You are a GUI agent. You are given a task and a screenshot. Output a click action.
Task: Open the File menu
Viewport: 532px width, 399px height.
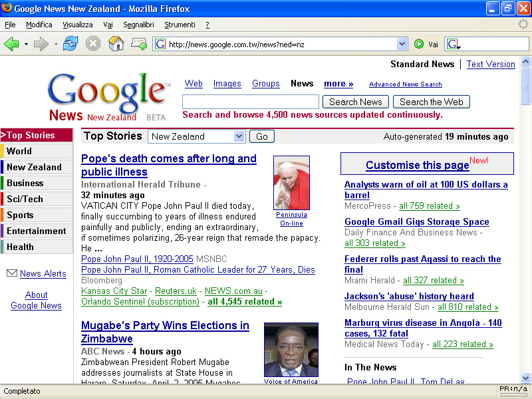point(10,25)
